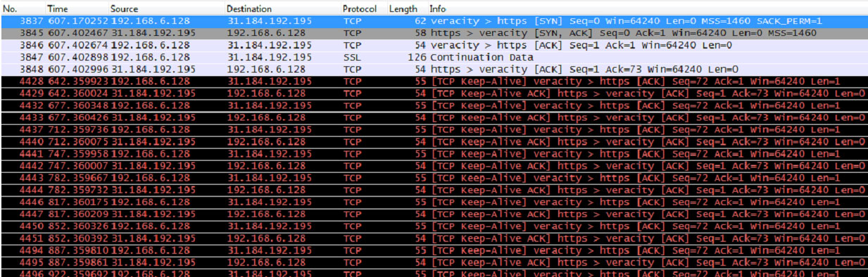Select packet at time 817.360209
The image size is (868, 277).
pos(434,214)
